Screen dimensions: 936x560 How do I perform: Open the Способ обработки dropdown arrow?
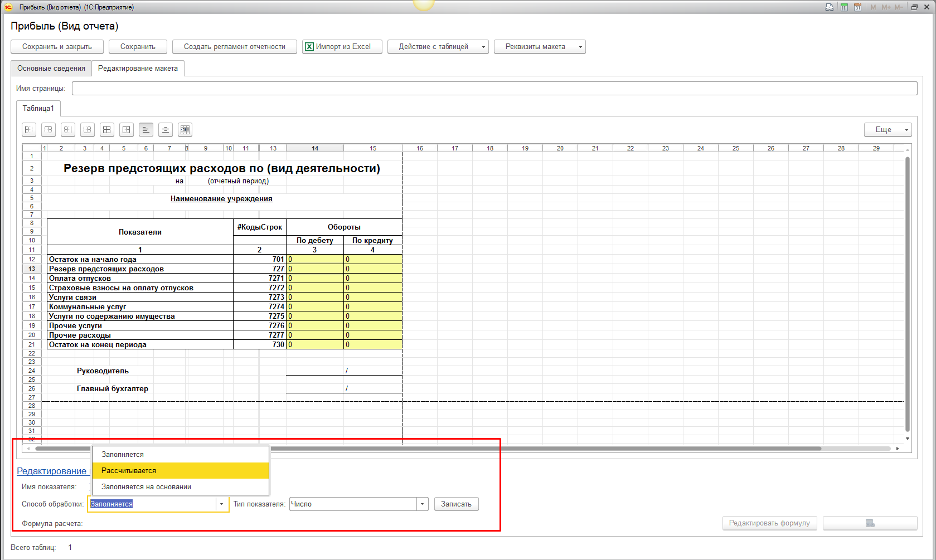coord(222,504)
